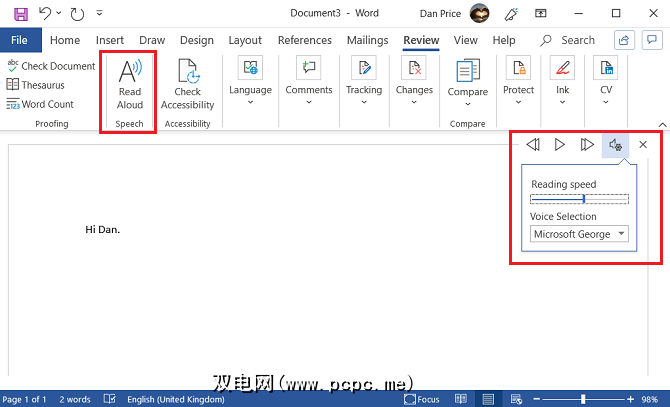Zoom in with the plus button

click(x=630, y=399)
